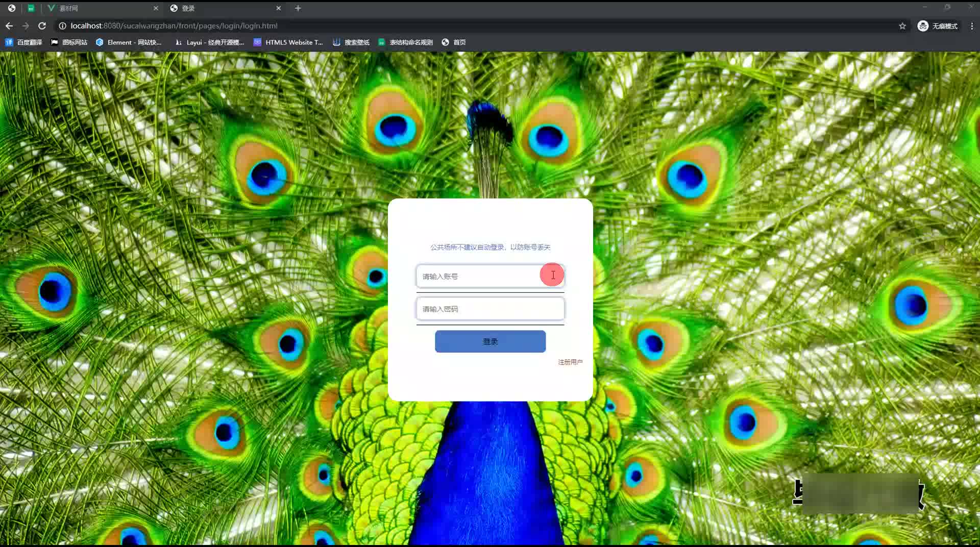Close the 素材网 tab

point(156,8)
